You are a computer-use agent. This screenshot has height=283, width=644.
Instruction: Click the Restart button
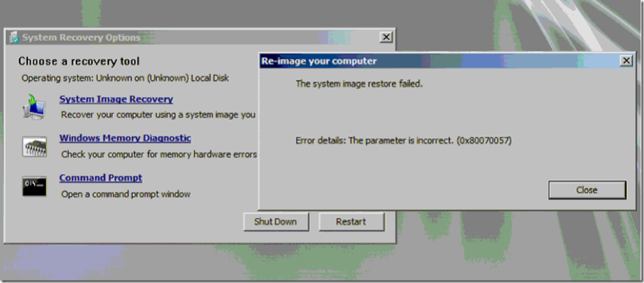point(351,222)
